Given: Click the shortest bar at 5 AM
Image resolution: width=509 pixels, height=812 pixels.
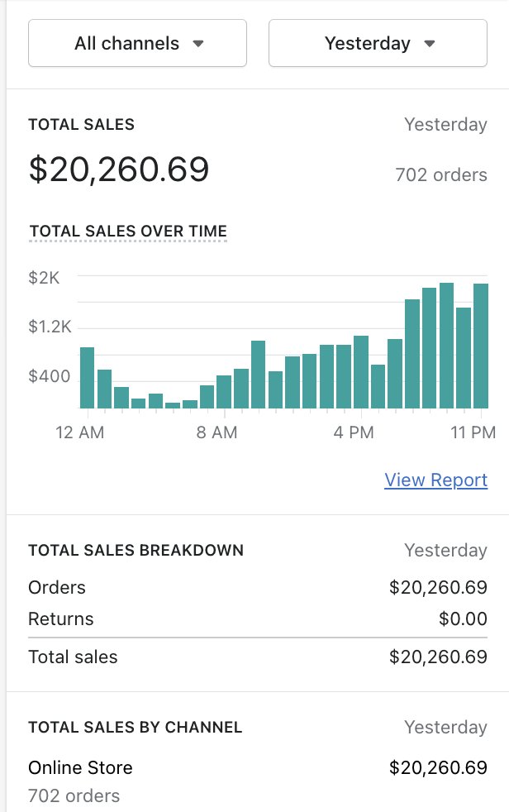Looking at the screenshot, I should pos(173,405).
